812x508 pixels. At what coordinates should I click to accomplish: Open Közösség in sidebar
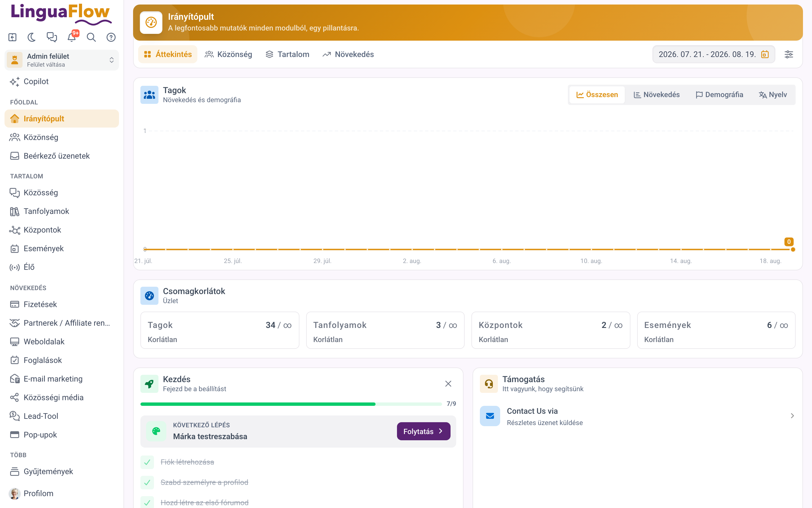tap(62, 192)
